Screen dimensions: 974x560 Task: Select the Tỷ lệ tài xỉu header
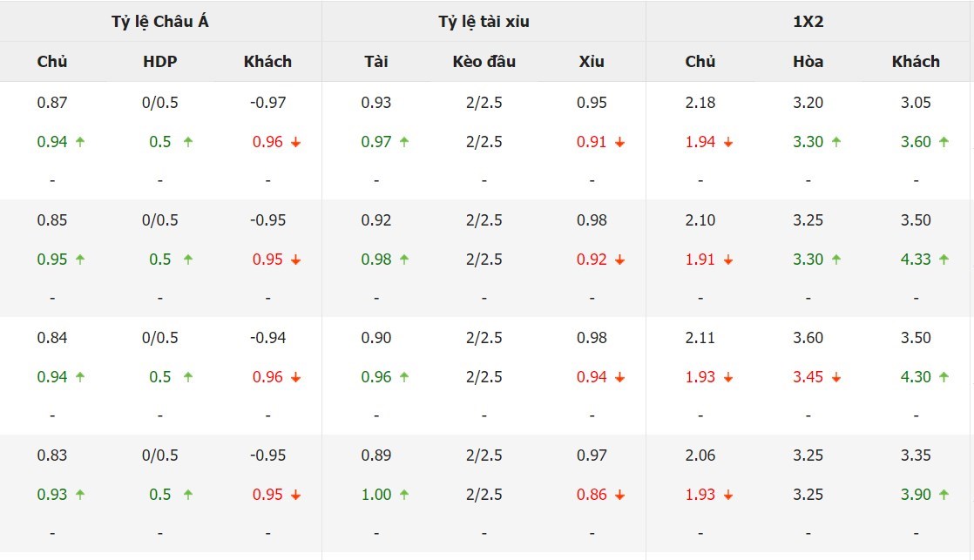484,22
